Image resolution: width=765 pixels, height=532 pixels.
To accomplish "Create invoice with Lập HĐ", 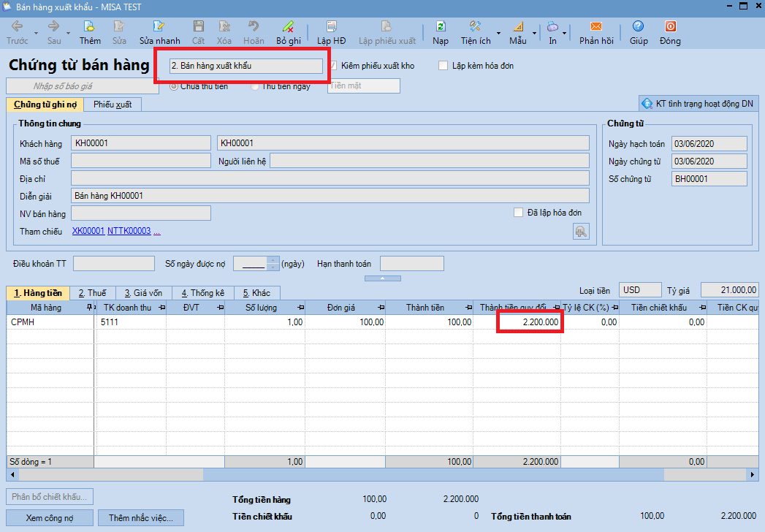I will (331, 33).
